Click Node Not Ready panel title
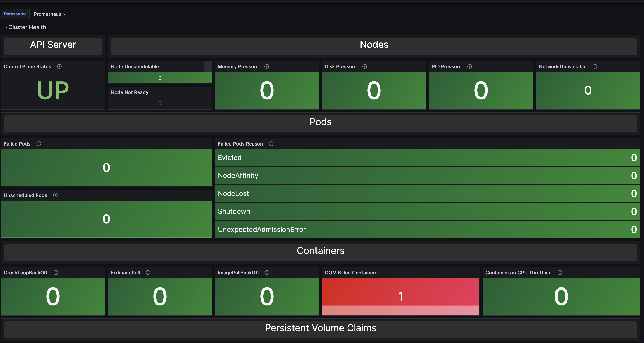644x343 pixels. coord(130,92)
